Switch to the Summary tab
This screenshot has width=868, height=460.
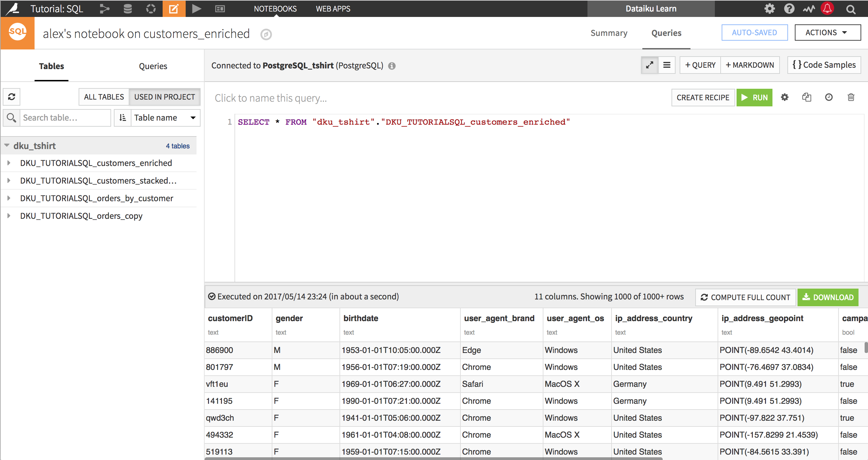tap(609, 33)
